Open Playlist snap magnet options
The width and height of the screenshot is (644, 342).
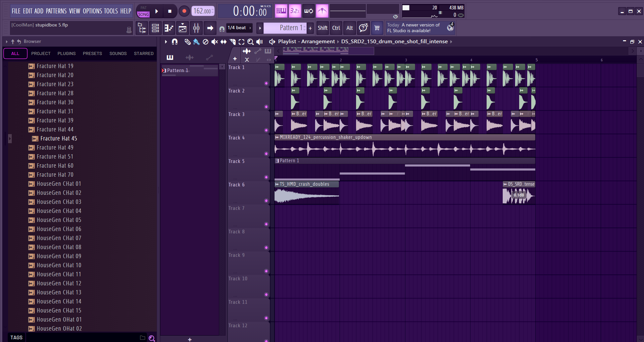[175, 42]
